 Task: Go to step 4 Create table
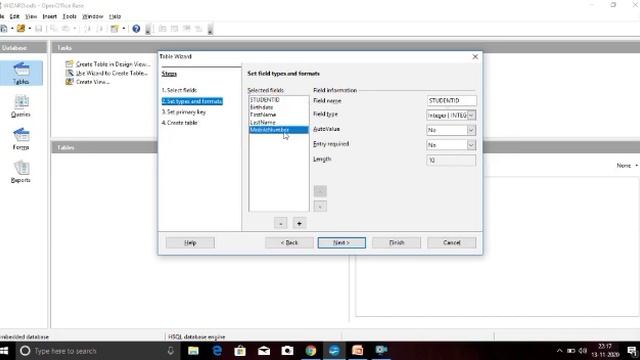point(180,122)
